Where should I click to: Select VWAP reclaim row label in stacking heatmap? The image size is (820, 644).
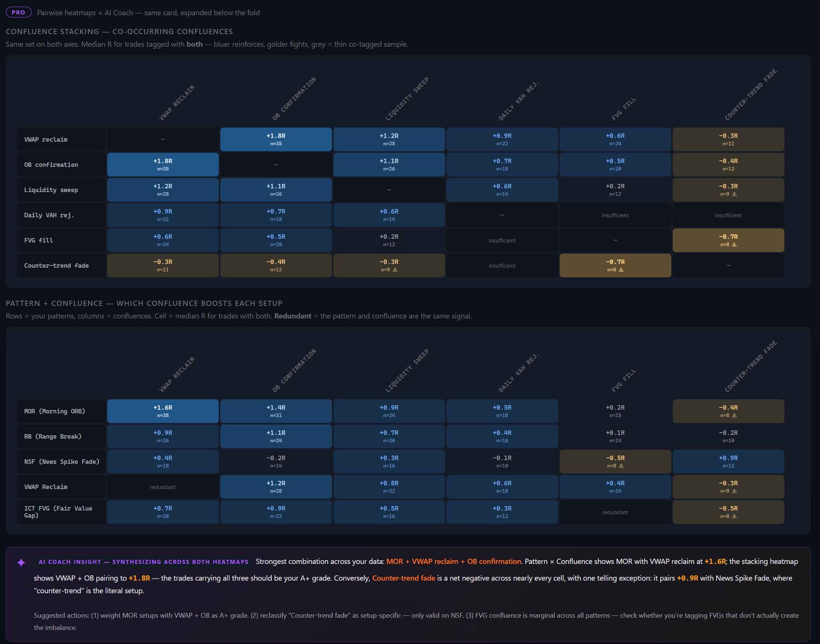point(61,139)
